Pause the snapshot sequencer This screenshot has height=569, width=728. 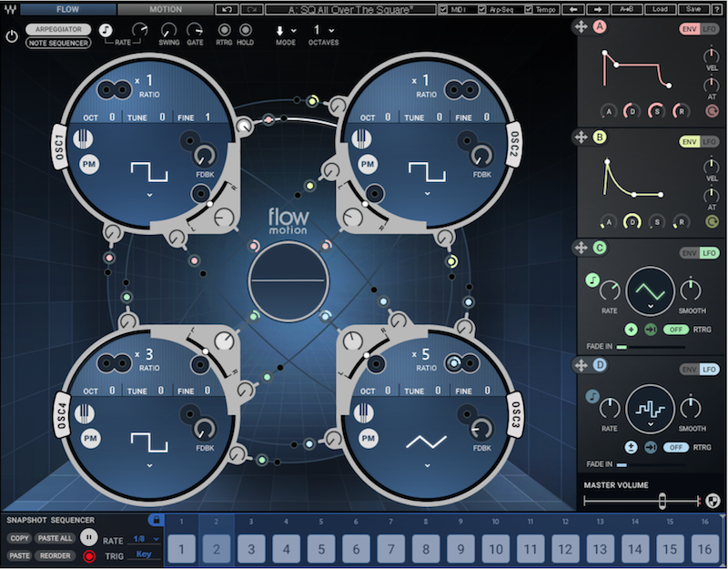coord(88,537)
